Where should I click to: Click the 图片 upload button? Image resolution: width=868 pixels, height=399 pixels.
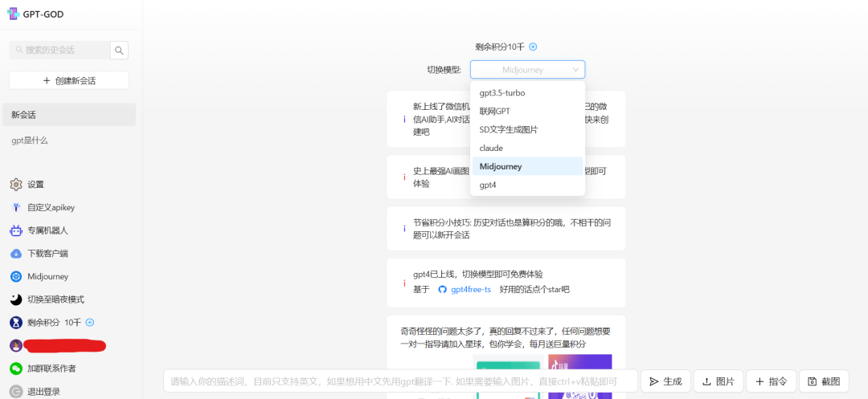point(718,381)
